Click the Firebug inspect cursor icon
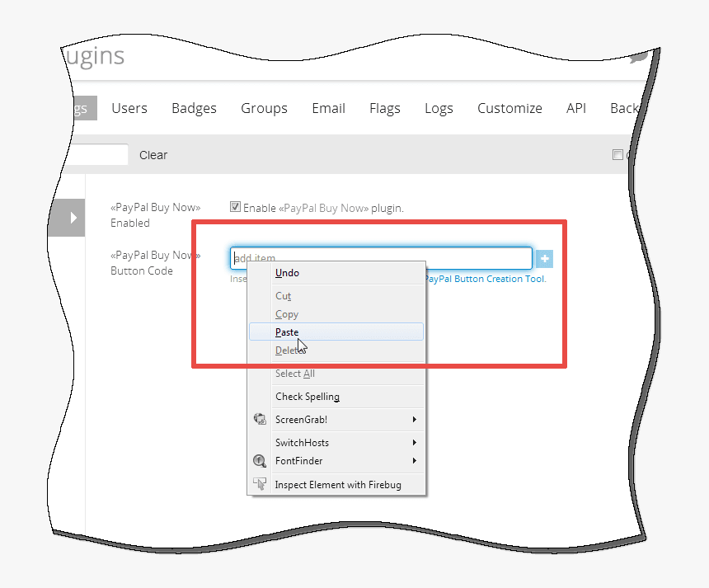The height and width of the screenshot is (588, 709). click(x=260, y=484)
